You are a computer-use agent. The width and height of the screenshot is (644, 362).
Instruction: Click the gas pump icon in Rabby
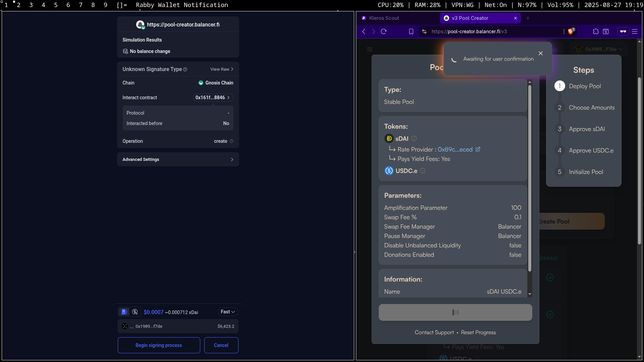[124, 312]
